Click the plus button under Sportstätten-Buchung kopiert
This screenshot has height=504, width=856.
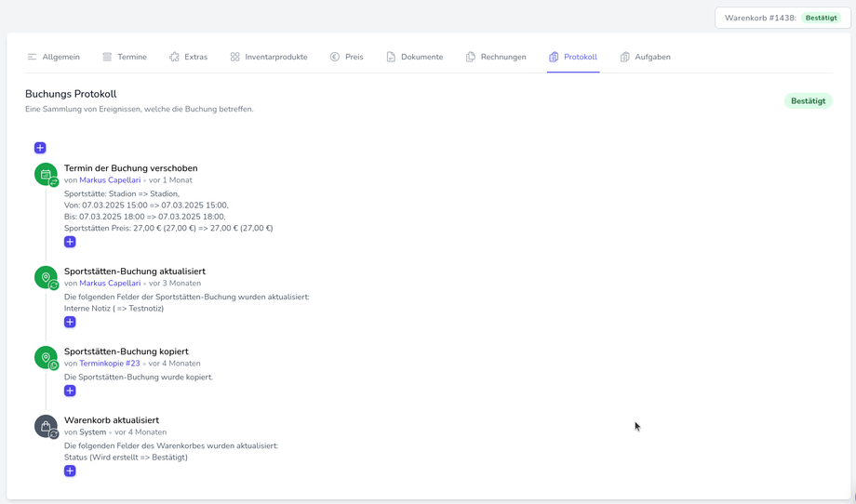(70, 391)
